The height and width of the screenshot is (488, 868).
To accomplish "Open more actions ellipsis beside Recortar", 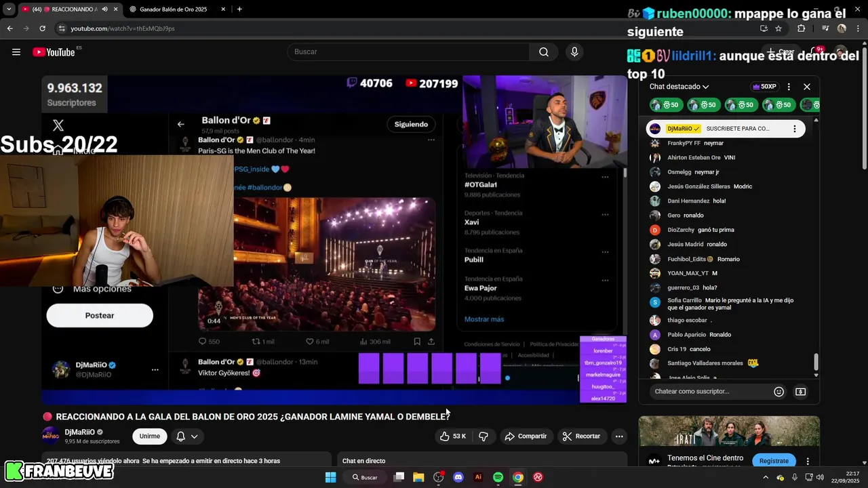I will 619,436.
